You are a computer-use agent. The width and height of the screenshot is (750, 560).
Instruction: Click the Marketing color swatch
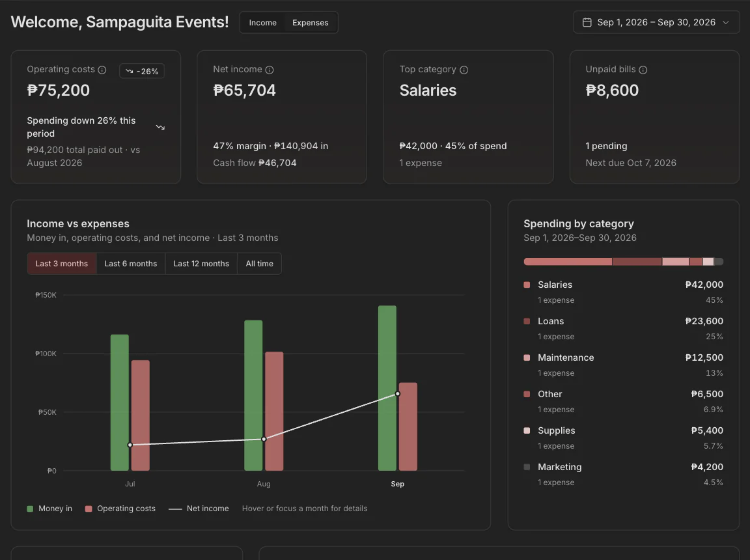(x=527, y=467)
